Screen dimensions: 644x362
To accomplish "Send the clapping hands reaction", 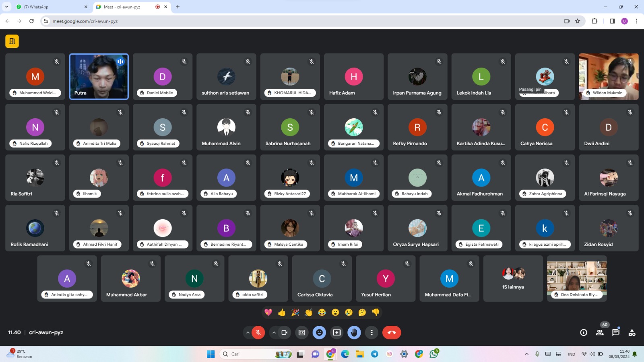I will (x=309, y=313).
